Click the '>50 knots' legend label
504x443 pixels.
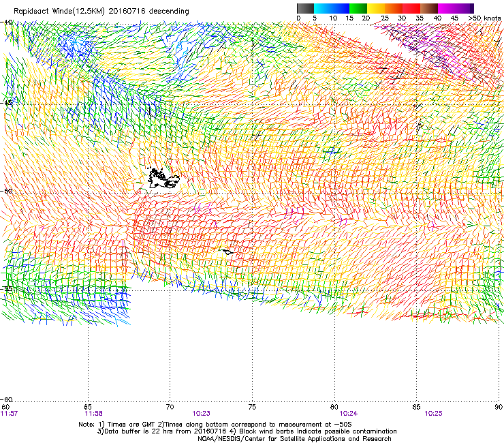click(x=484, y=18)
